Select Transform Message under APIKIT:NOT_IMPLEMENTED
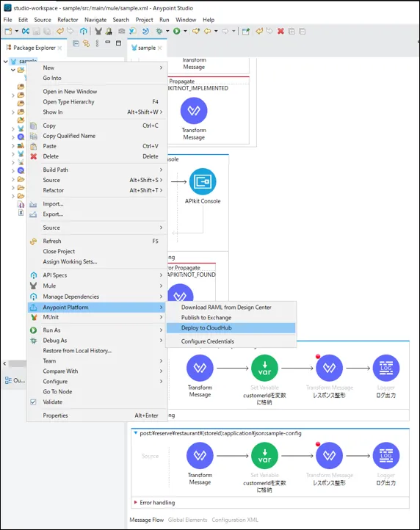420x530 pixels. (x=194, y=111)
